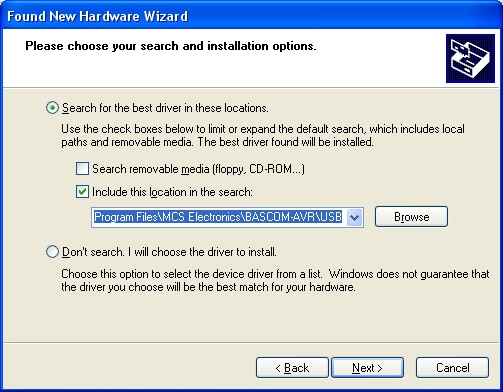Select 'Search for the best driver' radio button
503x392 pixels.
coord(52,108)
